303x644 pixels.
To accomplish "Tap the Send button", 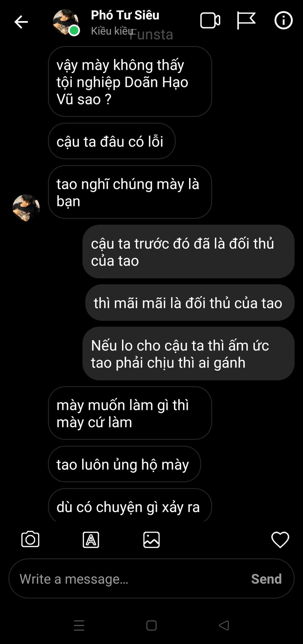I will point(266,579).
